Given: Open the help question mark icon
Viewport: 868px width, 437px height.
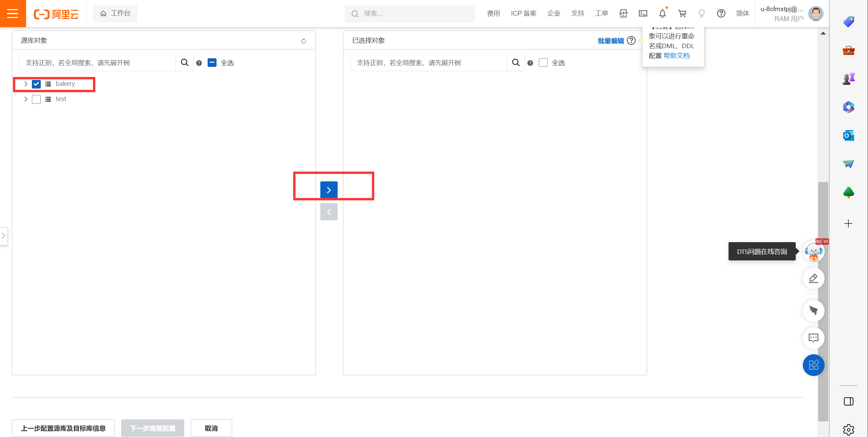Looking at the screenshot, I should (721, 14).
